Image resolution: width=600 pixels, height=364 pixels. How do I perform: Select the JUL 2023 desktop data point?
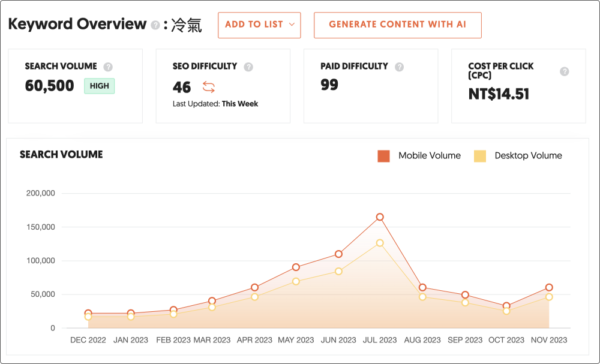click(380, 243)
